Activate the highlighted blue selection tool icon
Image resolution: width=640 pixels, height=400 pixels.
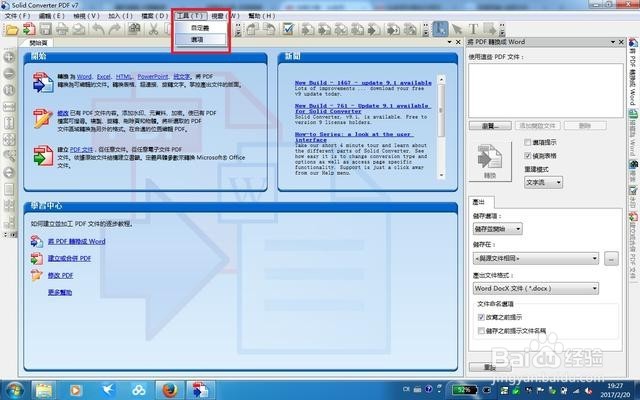tap(440, 29)
